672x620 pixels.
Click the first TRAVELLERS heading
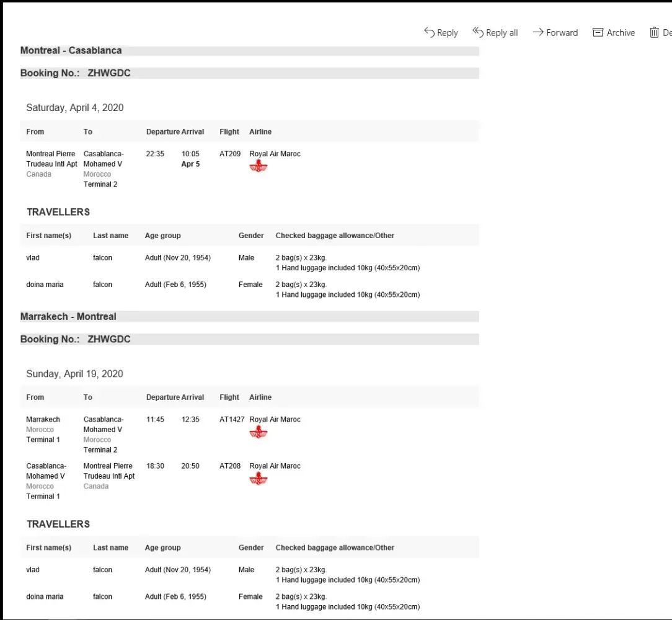click(58, 212)
